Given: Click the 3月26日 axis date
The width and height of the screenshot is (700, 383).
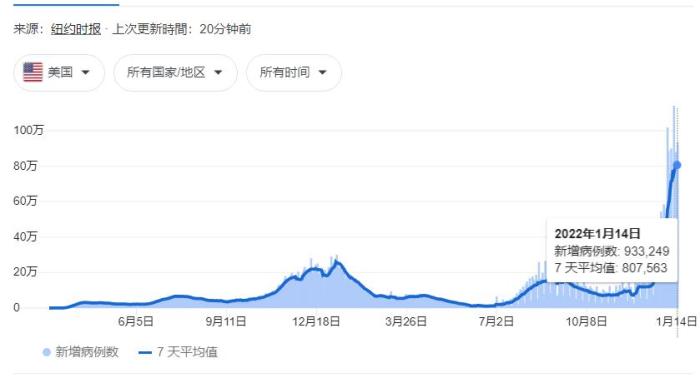Looking at the screenshot, I should tap(406, 321).
